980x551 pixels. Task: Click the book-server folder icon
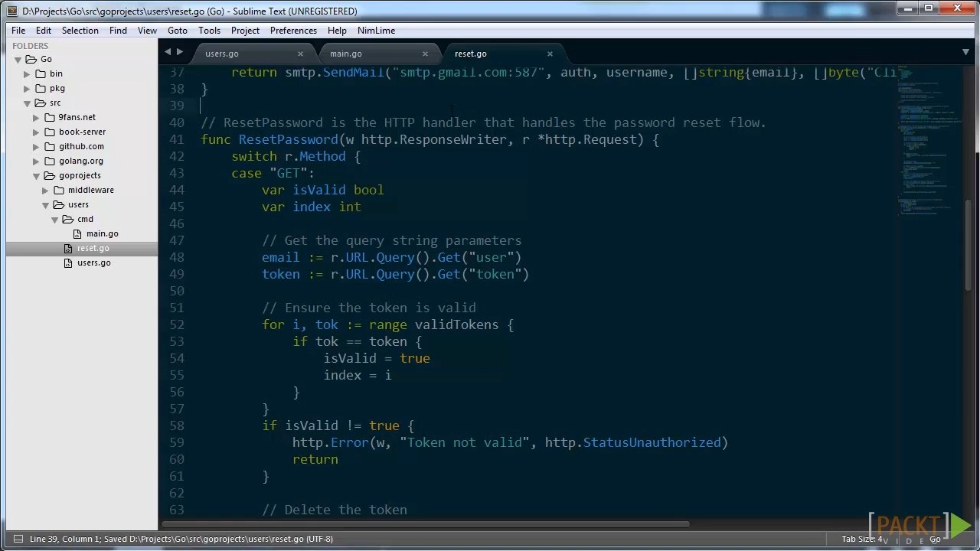pyautogui.click(x=50, y=132)
